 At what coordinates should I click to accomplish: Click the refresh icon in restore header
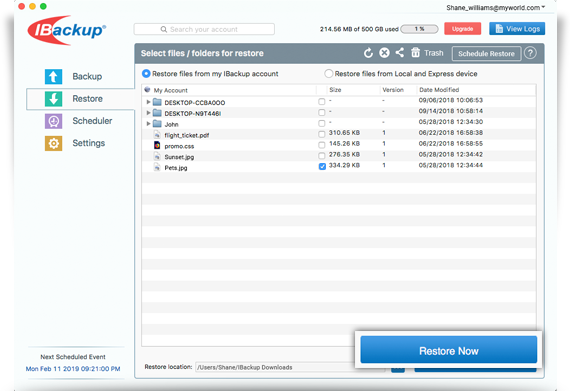[368, 53]
